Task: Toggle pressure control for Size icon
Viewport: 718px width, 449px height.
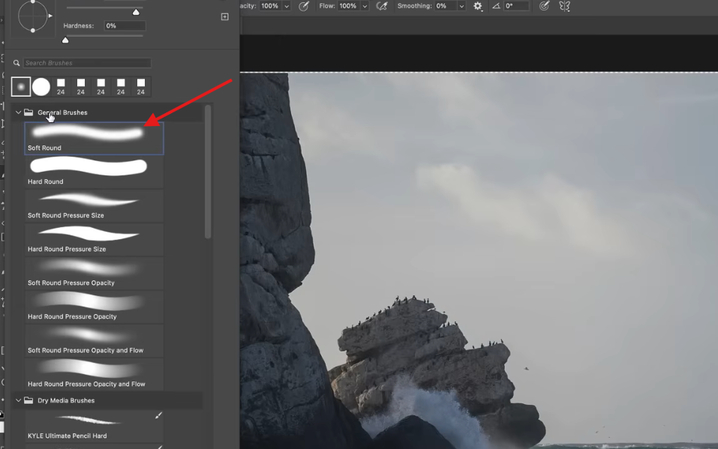Action: (544, 6)
